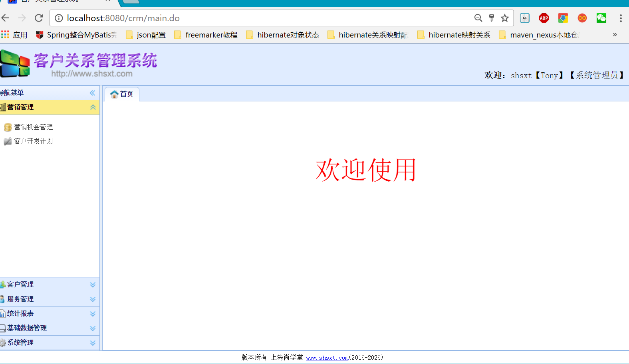Open 客户开发计划 menu item
The width and height of the screenshot is (629, 364).
pos(33,141)
